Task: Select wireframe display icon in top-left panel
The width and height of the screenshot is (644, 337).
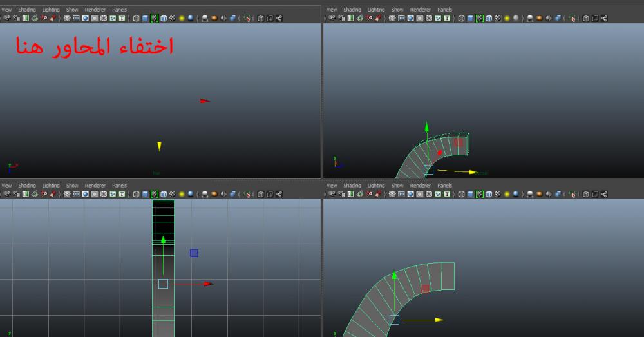Action: [136, 18]
